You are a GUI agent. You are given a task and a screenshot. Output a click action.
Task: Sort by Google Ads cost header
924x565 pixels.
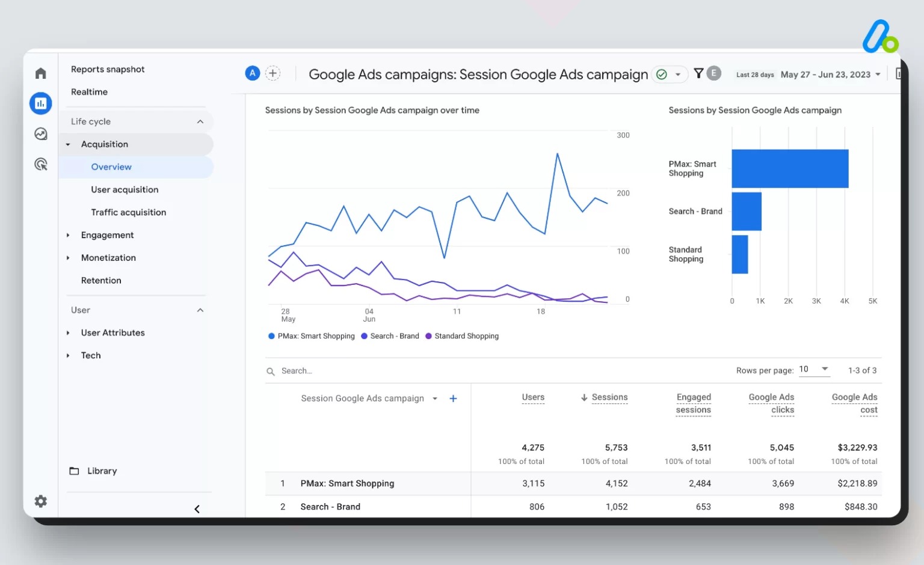coord(854,404)
